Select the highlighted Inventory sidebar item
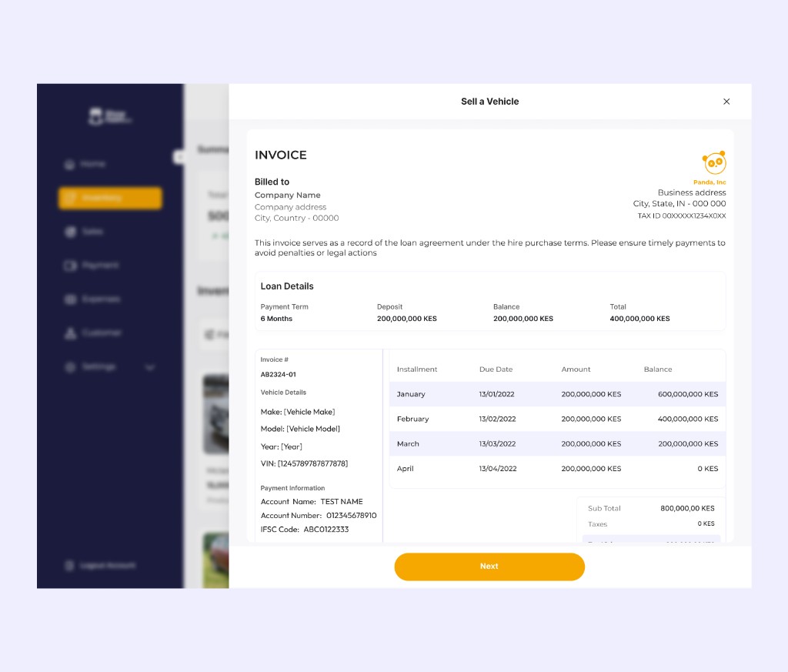 (110, 198)
